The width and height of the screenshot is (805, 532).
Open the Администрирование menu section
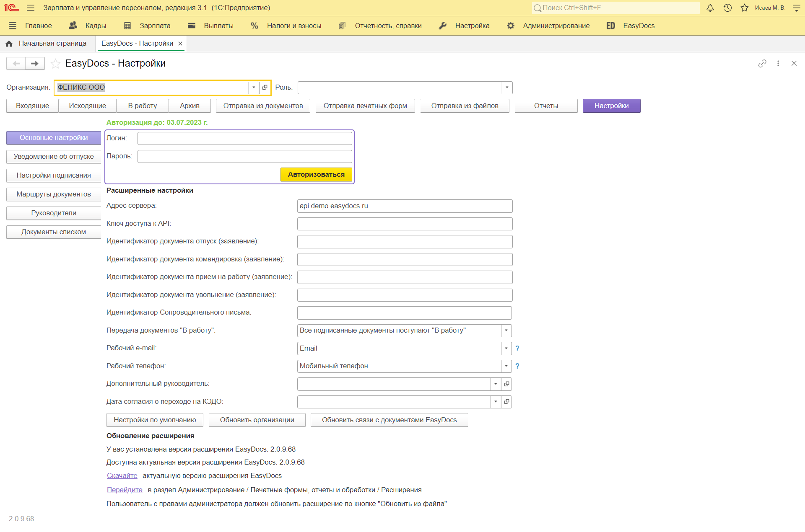click(556, 26)
